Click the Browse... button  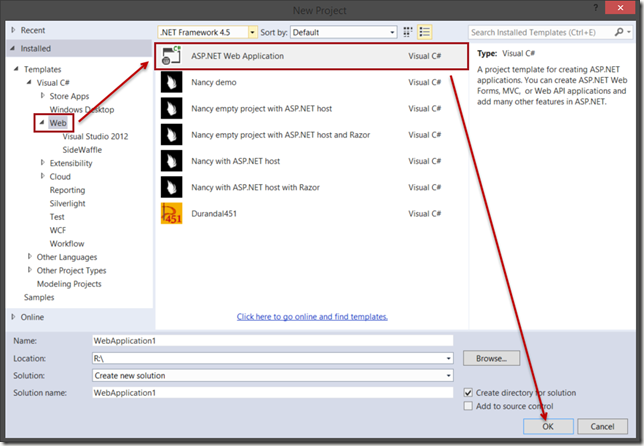click(491, 358)
